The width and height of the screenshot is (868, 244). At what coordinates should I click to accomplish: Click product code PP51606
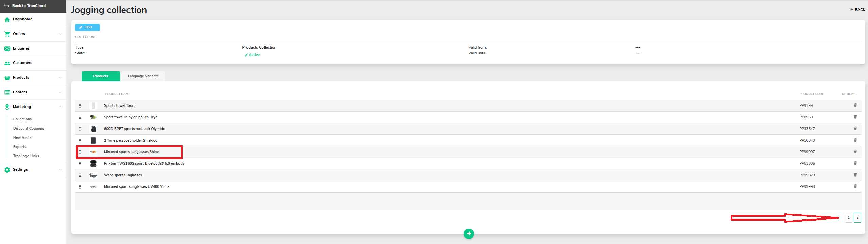coord(807,164)
